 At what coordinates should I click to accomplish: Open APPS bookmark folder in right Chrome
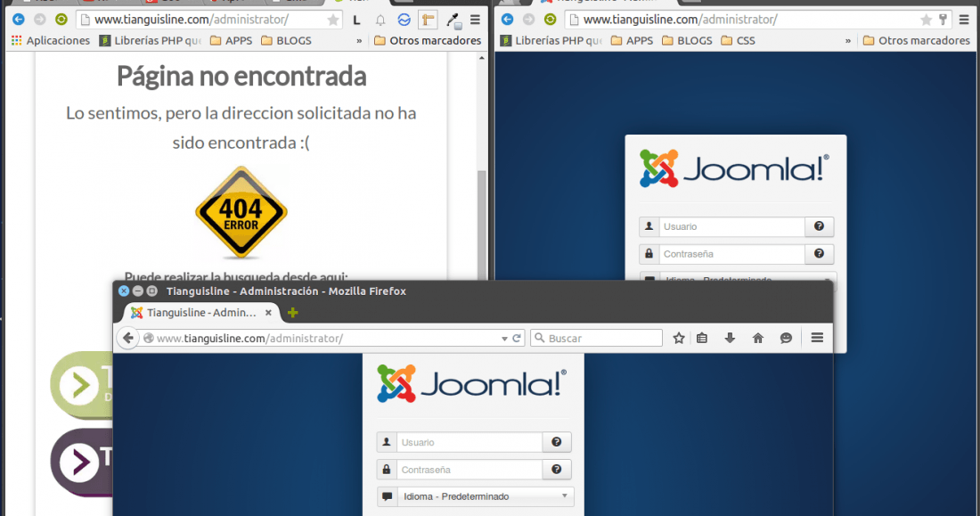coord(632,41)
